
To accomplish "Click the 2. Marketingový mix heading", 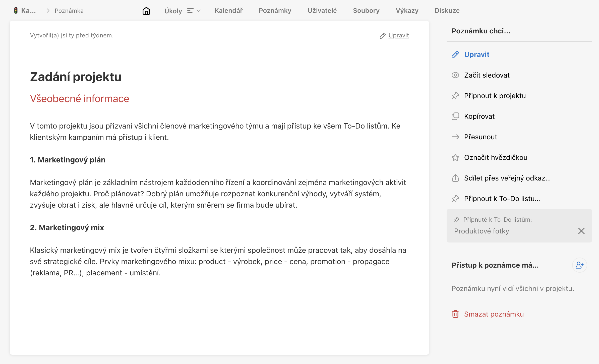I will click(x=67, y=227).
